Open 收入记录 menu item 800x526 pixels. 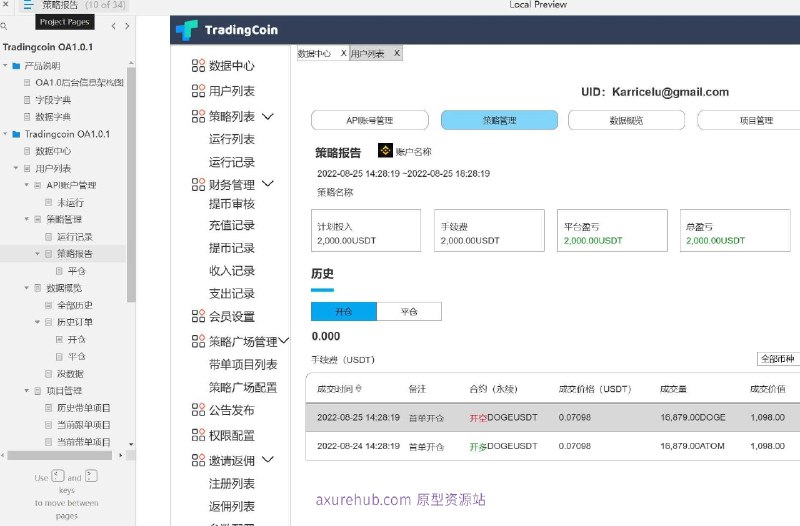pos(232,270)
